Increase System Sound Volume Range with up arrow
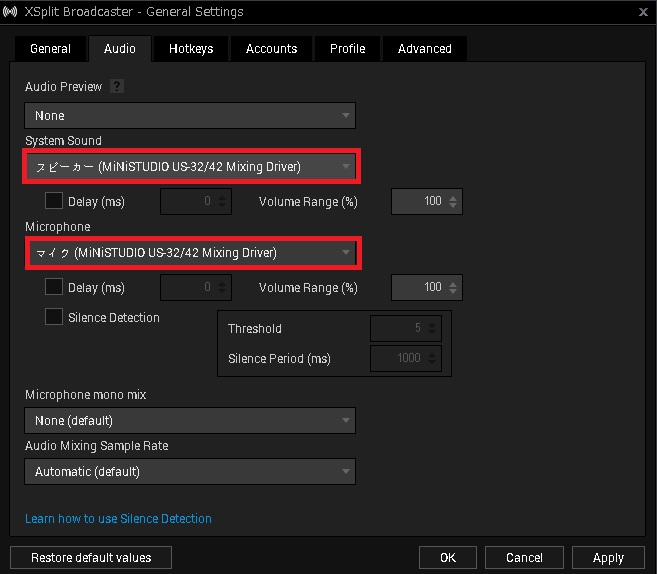Image resolution: width=657 pixels, height=574 pixels. tap(453, 198)
